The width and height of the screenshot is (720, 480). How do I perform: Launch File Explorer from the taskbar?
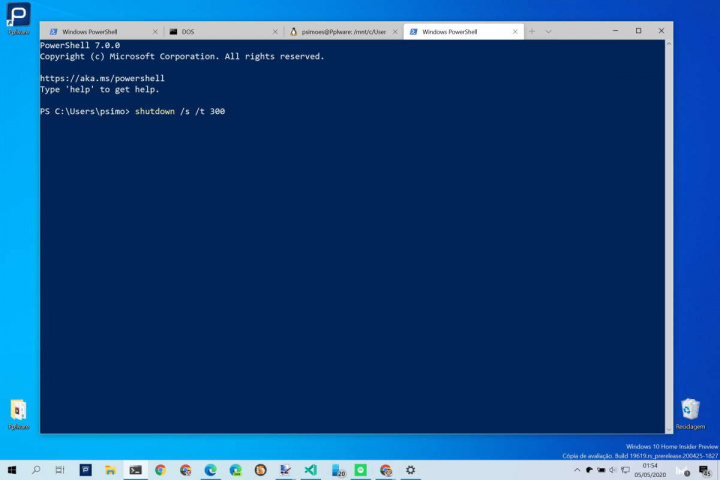pos(110,470)
